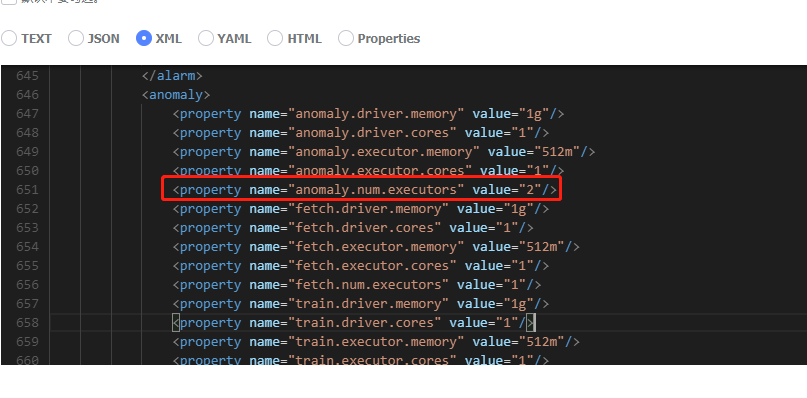Screen dimensions: 807x398
Task: Select the XML format radio button
Action: point(144,38)
